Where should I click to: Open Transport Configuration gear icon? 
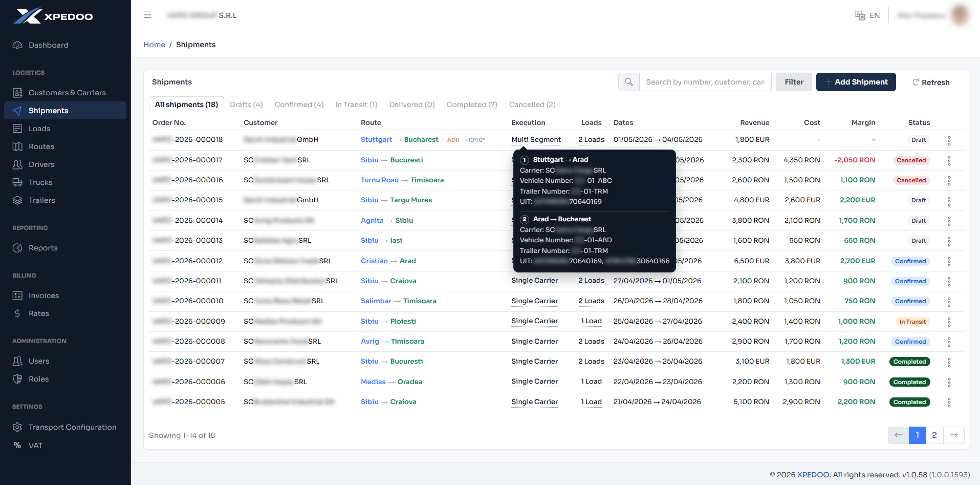[17, 427]
